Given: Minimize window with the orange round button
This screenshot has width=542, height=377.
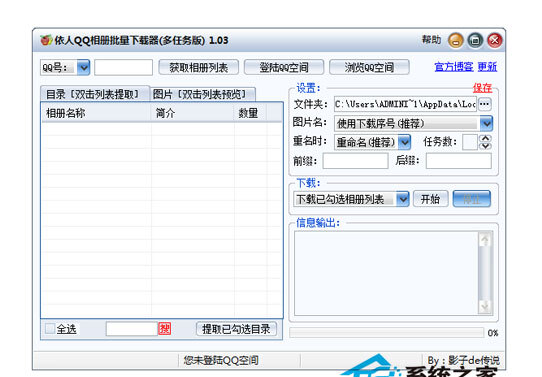Looking at the screenshot, I should pos(456,41).
